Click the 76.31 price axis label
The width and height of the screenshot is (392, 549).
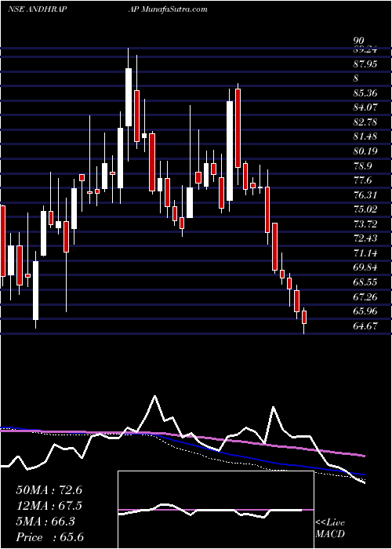click(x=365, y=195)
